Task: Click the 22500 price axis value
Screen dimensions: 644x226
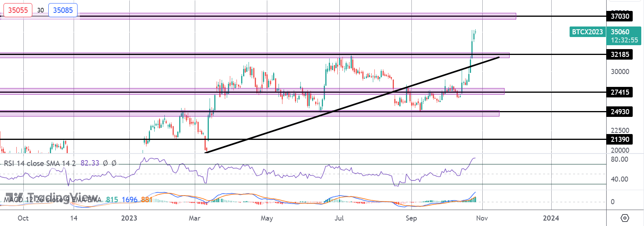Action: (x=620, y=131)
